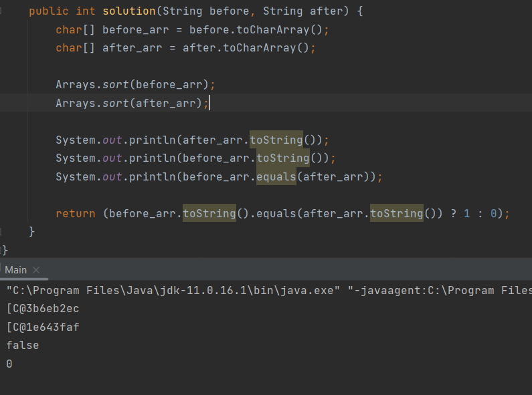Click the solution method name
This screenshot has height=395, width=532.
(129, 11)
